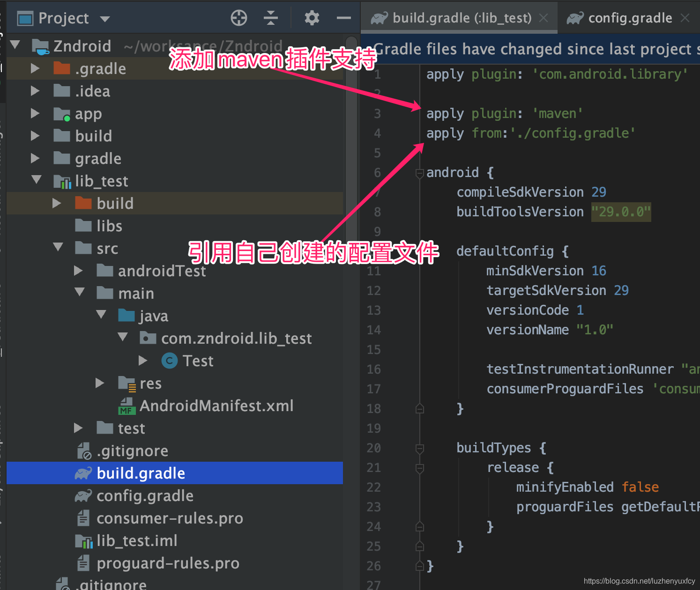Expand the res folder
The width and height of the screenshot is (700, 590).
pos(100,383)
